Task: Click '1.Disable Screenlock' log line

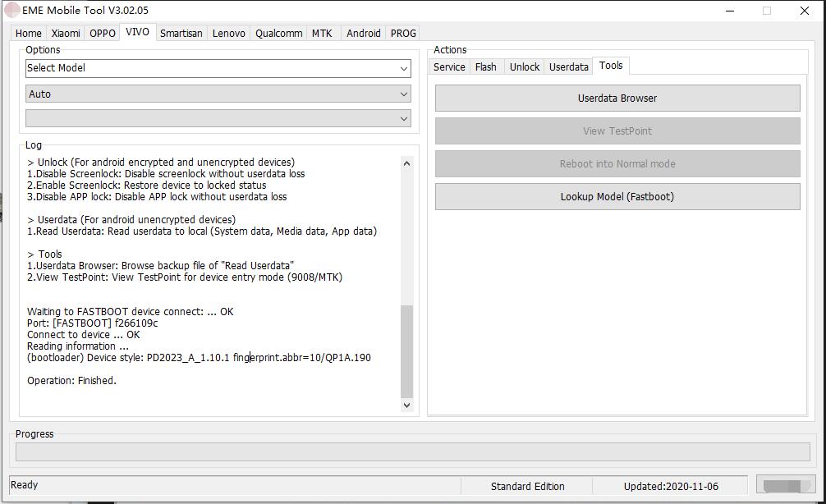Action: click(166, 174)
